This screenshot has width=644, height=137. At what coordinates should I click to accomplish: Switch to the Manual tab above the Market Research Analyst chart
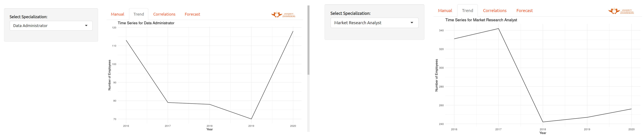(445, 11)
